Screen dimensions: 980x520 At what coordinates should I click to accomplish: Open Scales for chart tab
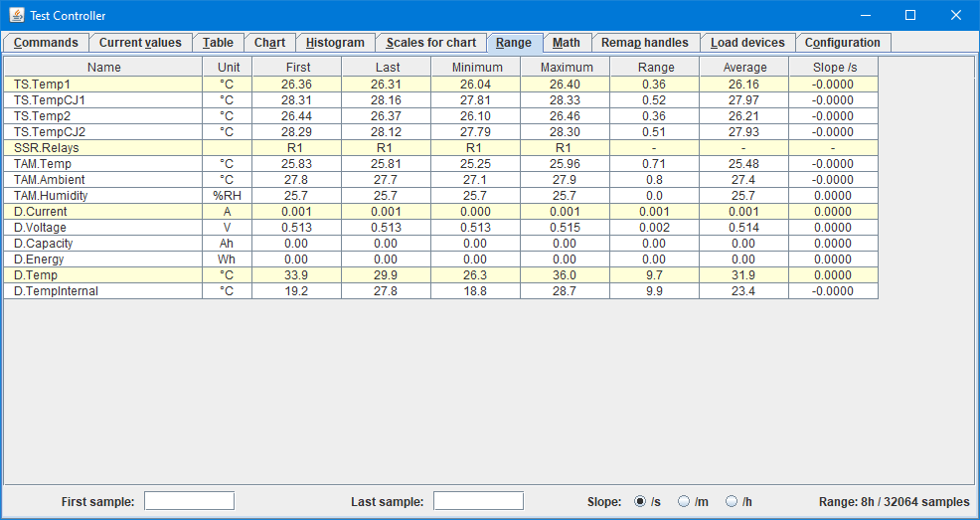point(430,43)
